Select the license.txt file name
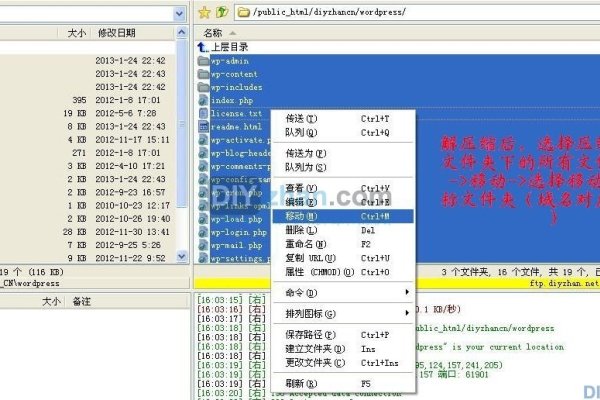This screenshot has height=400, width=600. [236, 114]
